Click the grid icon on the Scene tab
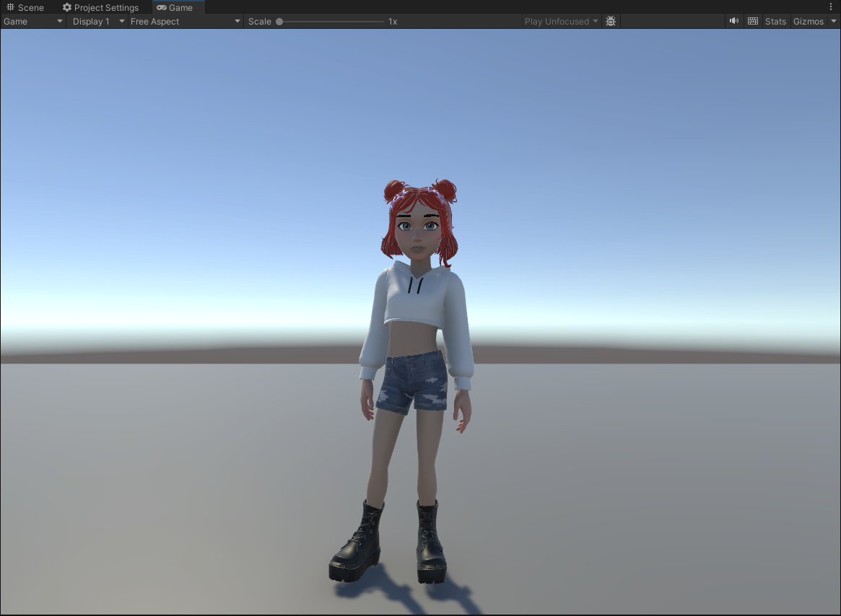The image size is (841, 616). [10, 7]
